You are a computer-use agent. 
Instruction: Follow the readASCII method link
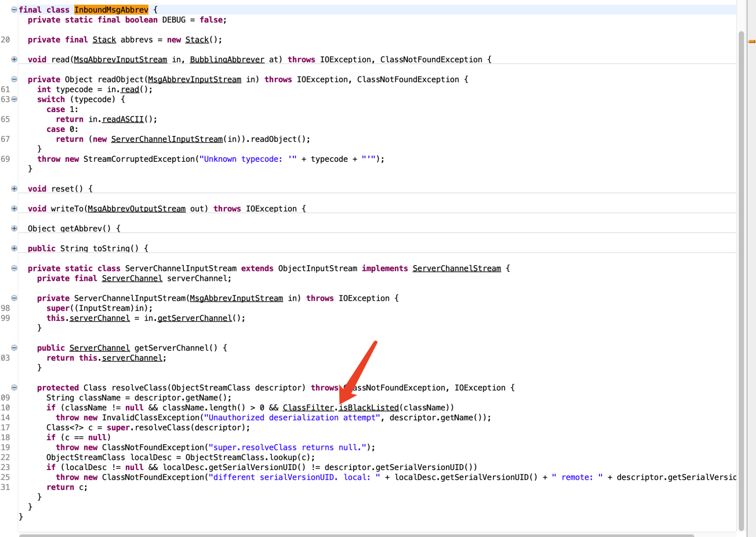pyautogui.click(x=123, y=119)
